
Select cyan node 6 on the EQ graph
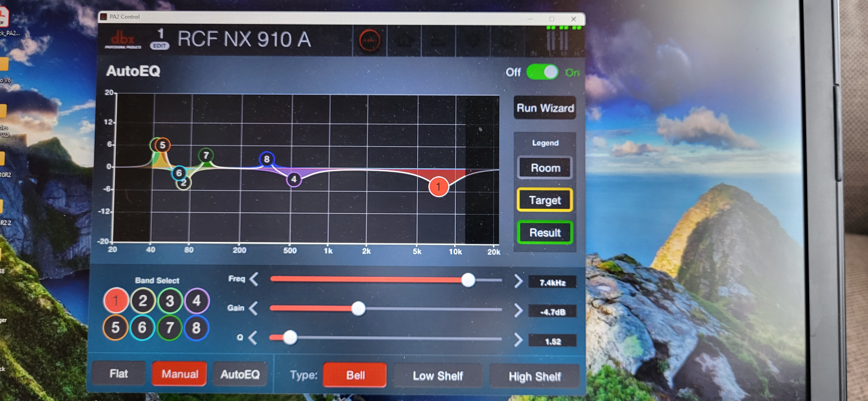click(x=179, y=173)
